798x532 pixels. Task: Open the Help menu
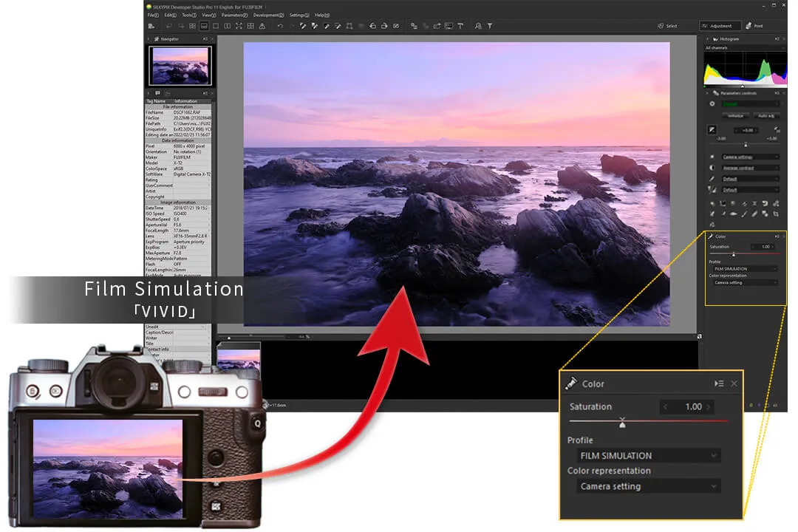tap(322, 16)
